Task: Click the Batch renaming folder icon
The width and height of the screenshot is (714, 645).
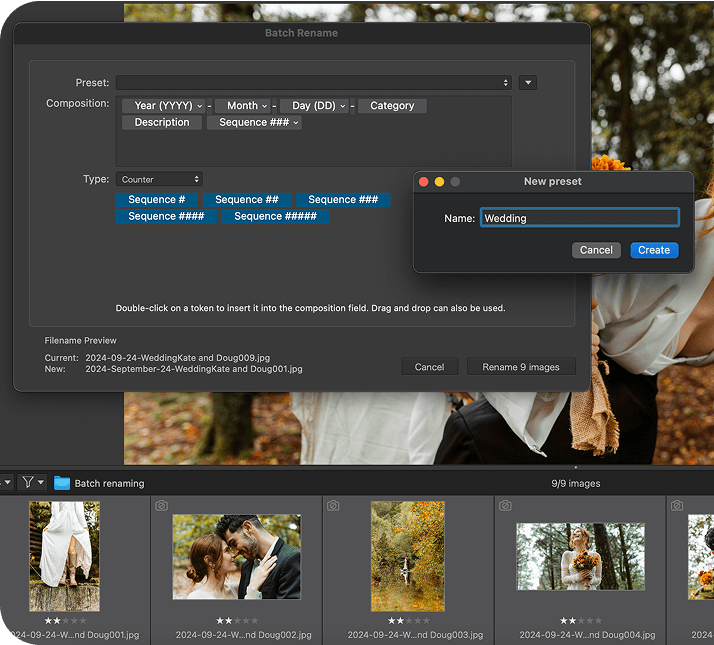Action: pos(62,483)
